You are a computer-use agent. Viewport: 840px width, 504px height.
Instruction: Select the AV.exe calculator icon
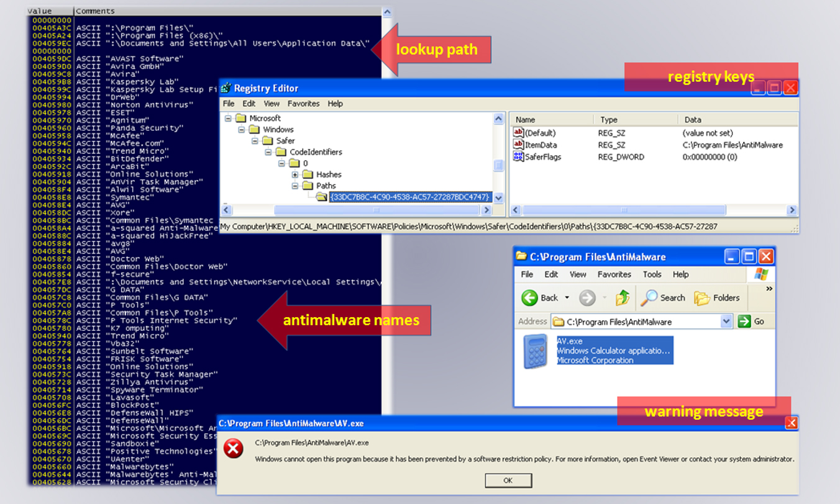(535, 351)
